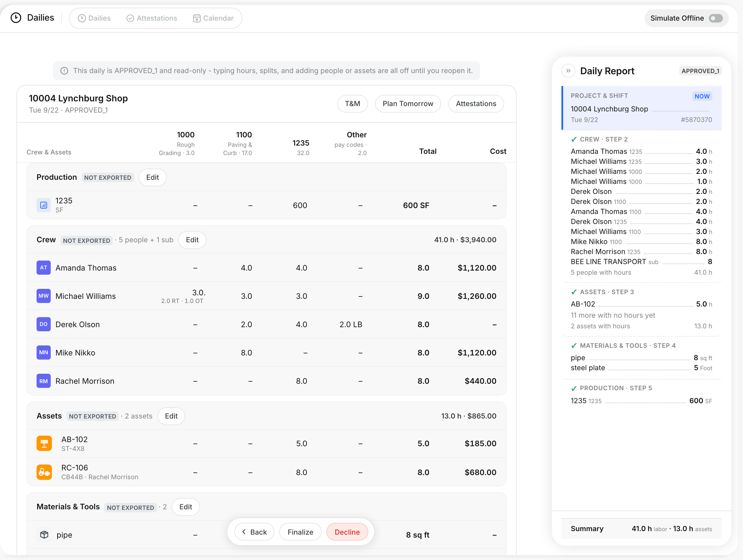Click Amanda Thomas AT avatar
The width and height of the screenshot is (743, 560).
44,268
